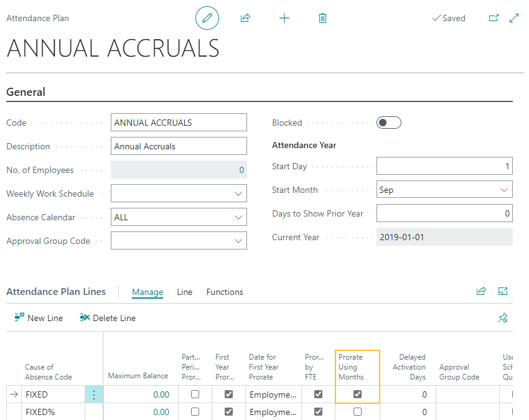Image resolution: width=529 pixels, height=420 pixels.
Task: Enable Prorate Using Months for FIXED% line
Action: click(357, 412)
